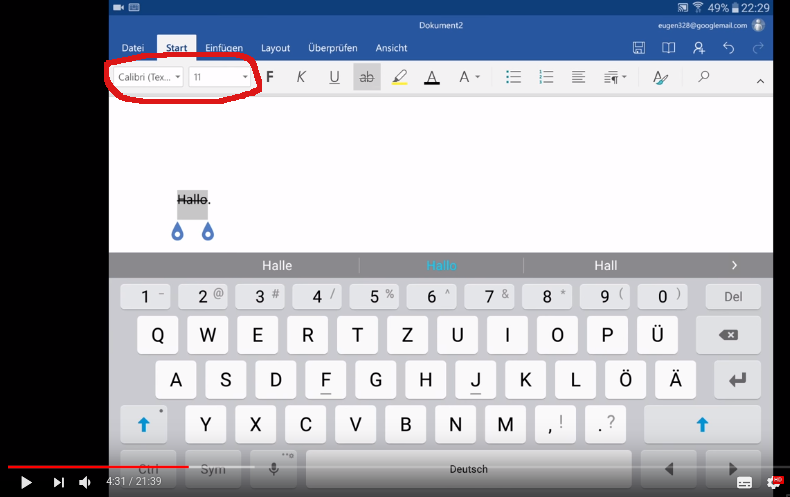Image resolution: width=790 pixels, height=497 pixels.
Task: Tap the microphone voice input key
Action: coord(274,469)
